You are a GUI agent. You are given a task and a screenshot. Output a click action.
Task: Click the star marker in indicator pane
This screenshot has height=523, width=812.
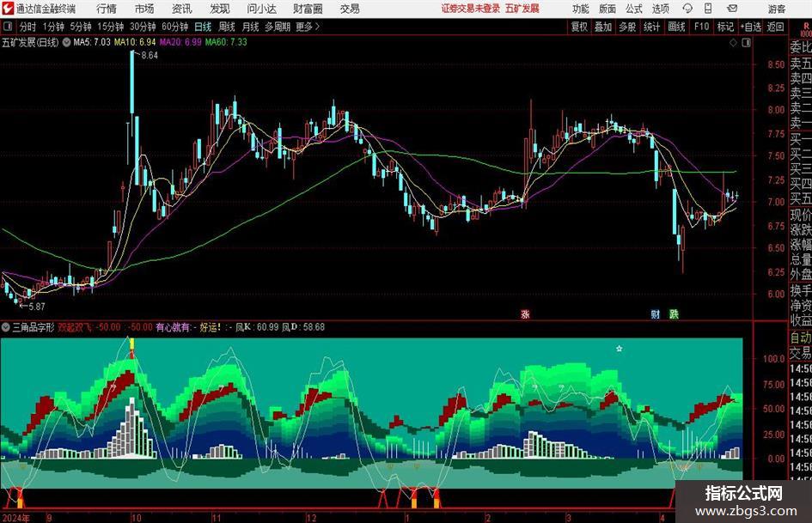[x=619, y=349]
